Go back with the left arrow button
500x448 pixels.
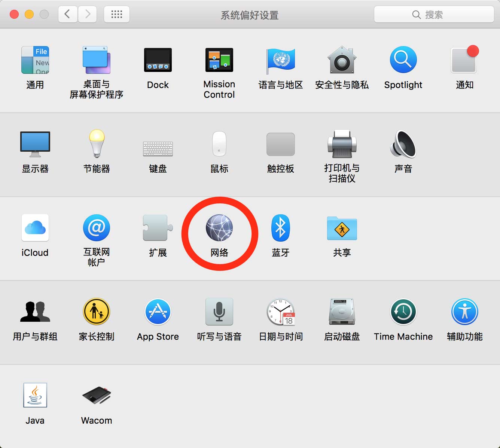pos(68,14)
